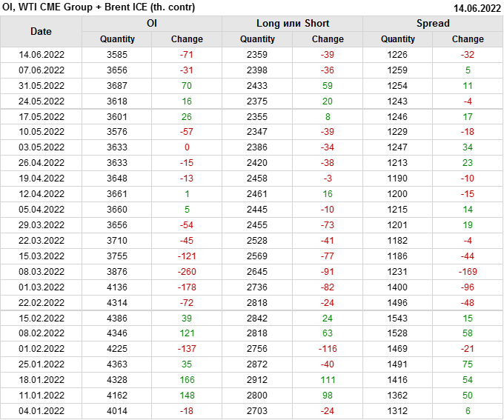Click the OI group header
Screen dimensions: 504x420
[151, 24]
